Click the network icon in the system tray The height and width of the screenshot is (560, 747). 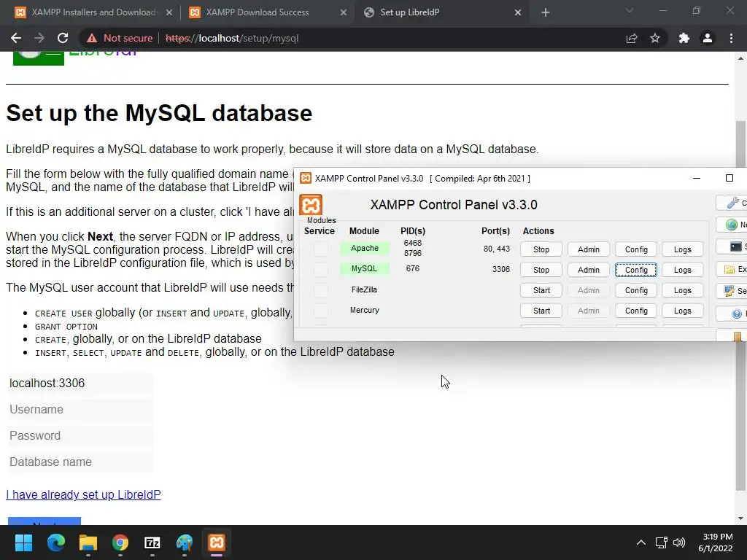click(x=661, y=542)
